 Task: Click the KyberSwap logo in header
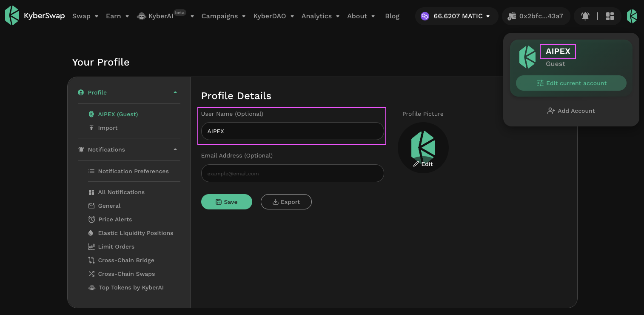tap(35, 16)
